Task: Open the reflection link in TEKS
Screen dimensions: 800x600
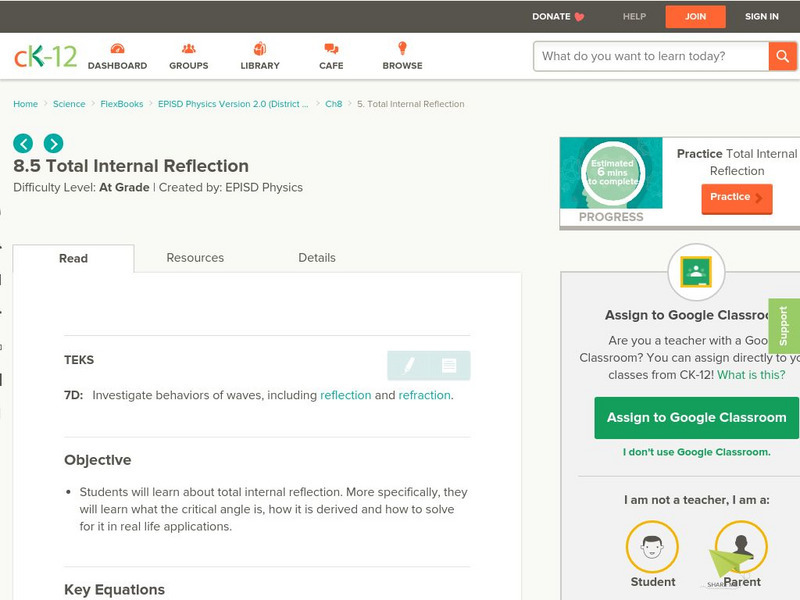Action: (345, 395)
